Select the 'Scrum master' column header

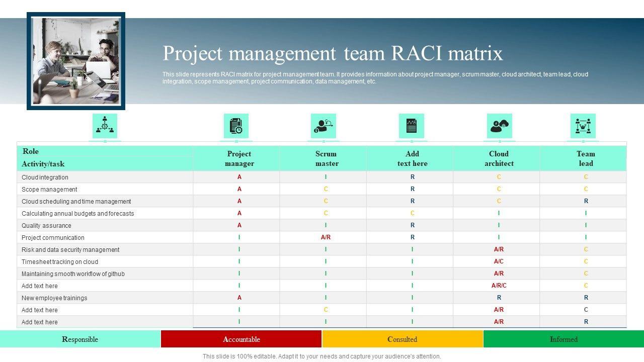point(327,158)
